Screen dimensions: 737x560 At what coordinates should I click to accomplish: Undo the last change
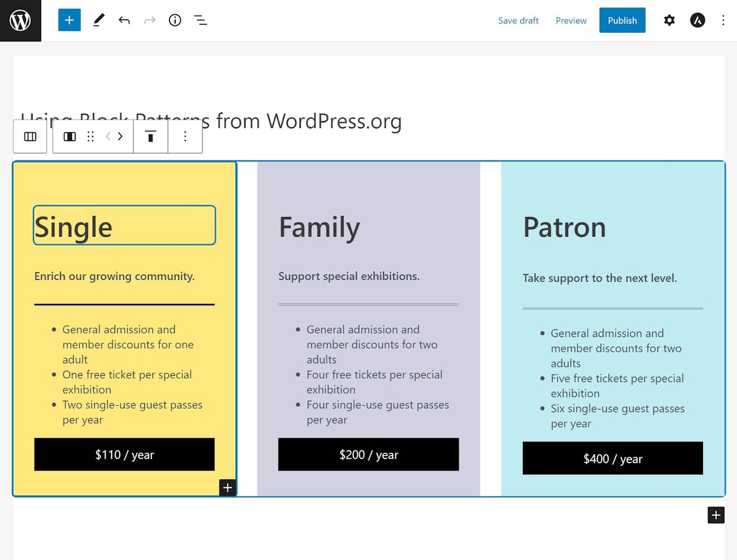[124, 20]
